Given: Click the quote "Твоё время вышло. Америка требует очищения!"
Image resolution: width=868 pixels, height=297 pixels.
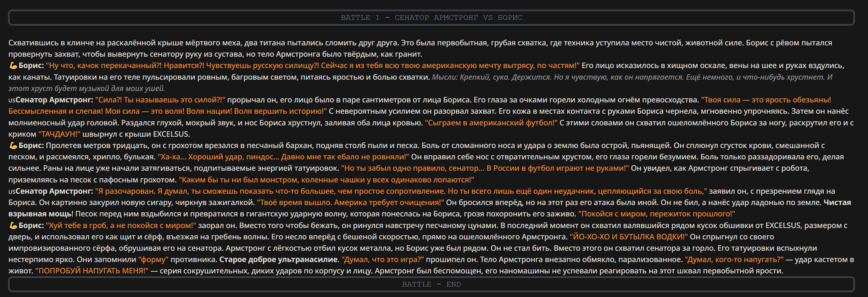Looking at the screenshot, I should point(350,203).
